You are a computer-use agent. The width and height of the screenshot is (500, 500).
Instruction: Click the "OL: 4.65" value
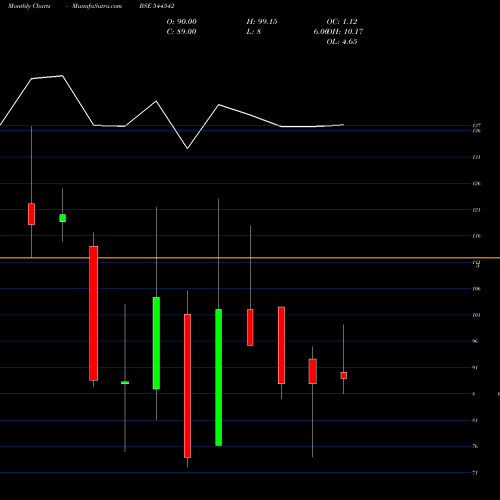pyautogui.click(x=342, y=42)
